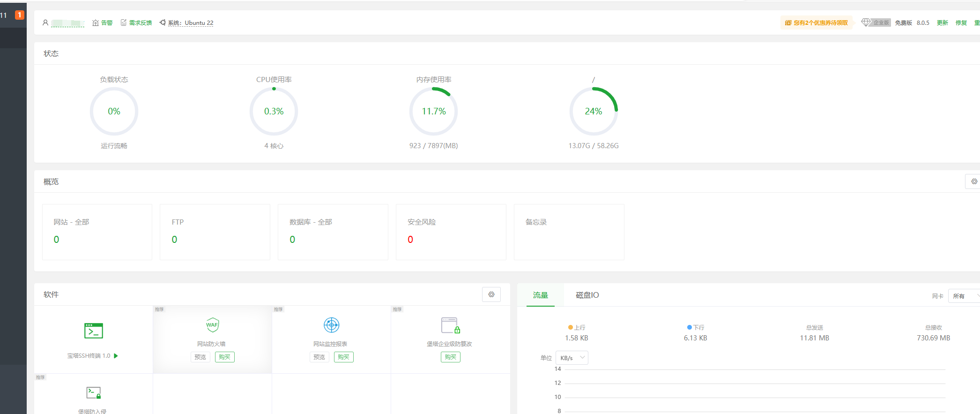Open the 网卡 dropdown showing 所有
The height and width of the screenshot is (414, 980).
coord(964,296)
